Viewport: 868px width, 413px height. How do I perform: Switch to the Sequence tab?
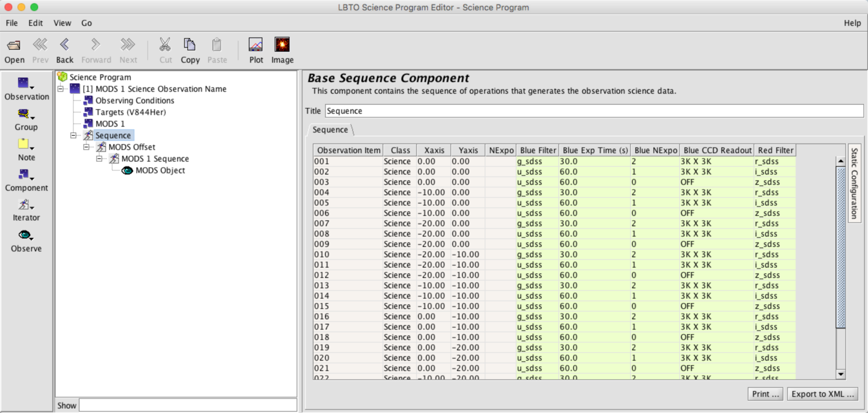(x=330, y=130)
